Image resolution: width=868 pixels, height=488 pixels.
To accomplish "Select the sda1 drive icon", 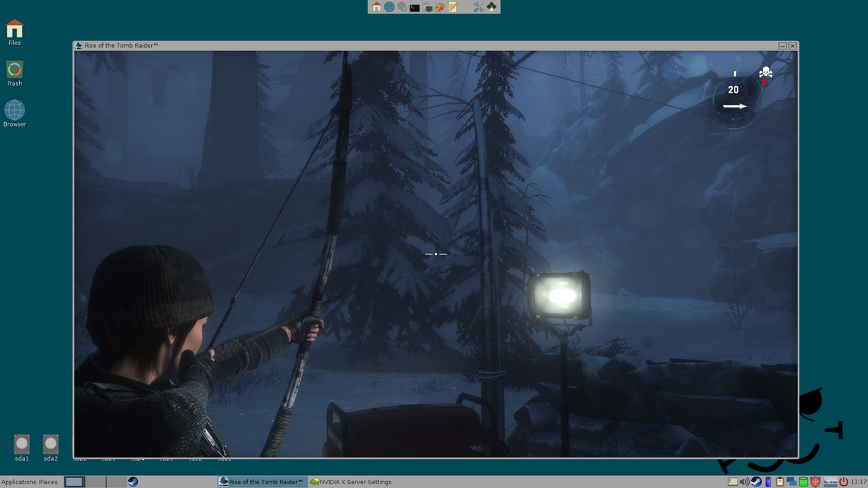I will (x=21, y=448).
